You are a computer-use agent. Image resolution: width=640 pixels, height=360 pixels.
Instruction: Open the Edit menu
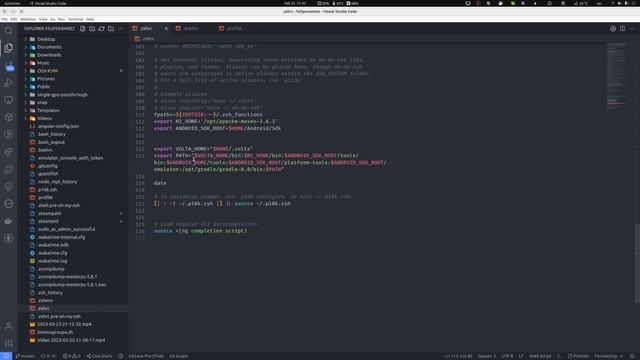(x=14, y=19)
